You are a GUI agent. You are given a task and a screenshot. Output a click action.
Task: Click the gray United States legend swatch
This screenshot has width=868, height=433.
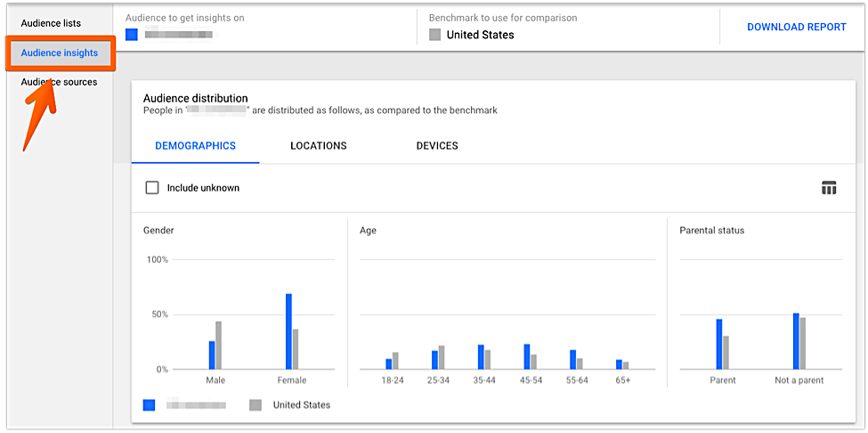click(x=256, y=404)
